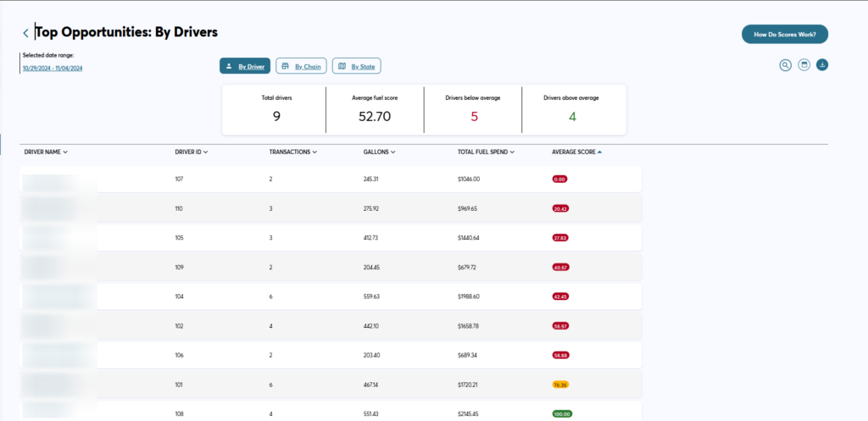Select driver ID 109 cell
The image size is (868, 421).
(179, 267)
